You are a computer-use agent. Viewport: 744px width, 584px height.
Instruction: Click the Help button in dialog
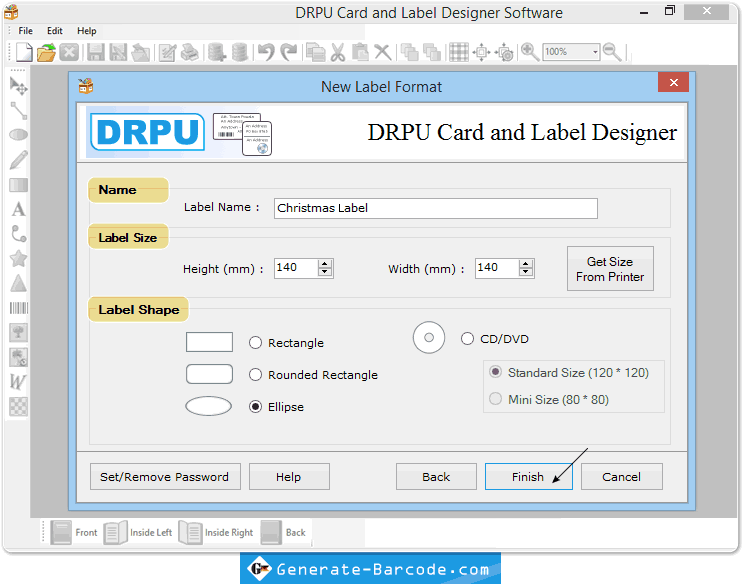289,476
